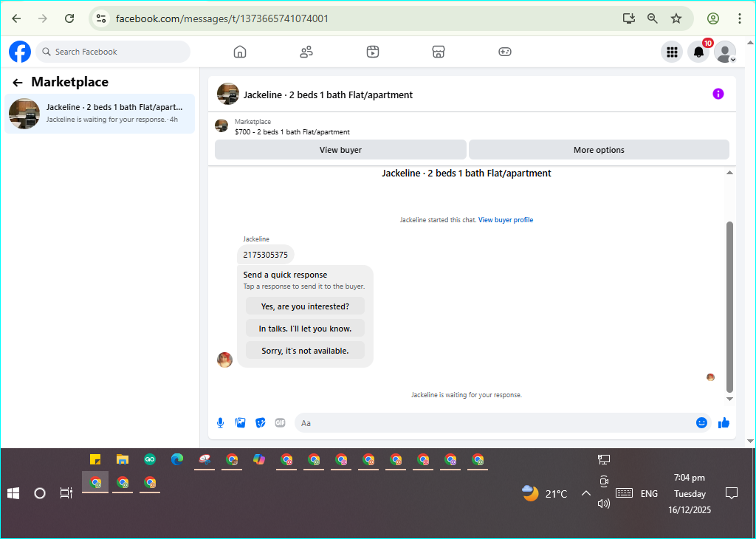Click the browser Back button

(x=16, y=18)
